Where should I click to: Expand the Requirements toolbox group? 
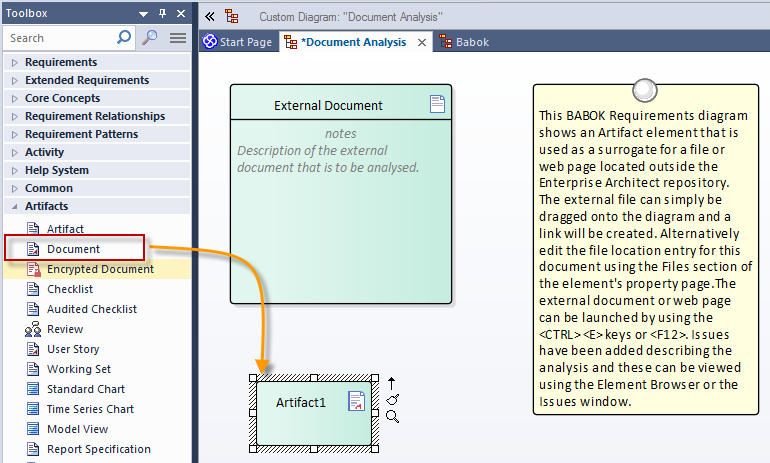click(x=60, y=62)
